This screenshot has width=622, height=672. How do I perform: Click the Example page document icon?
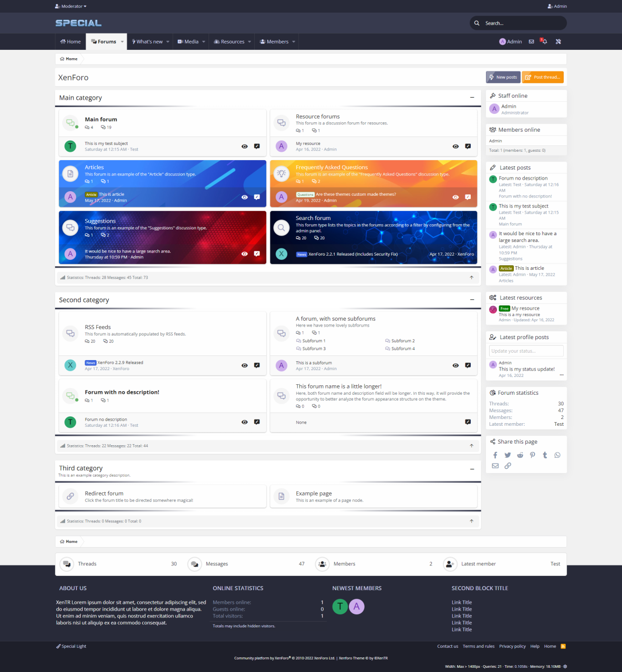point(282,496)
